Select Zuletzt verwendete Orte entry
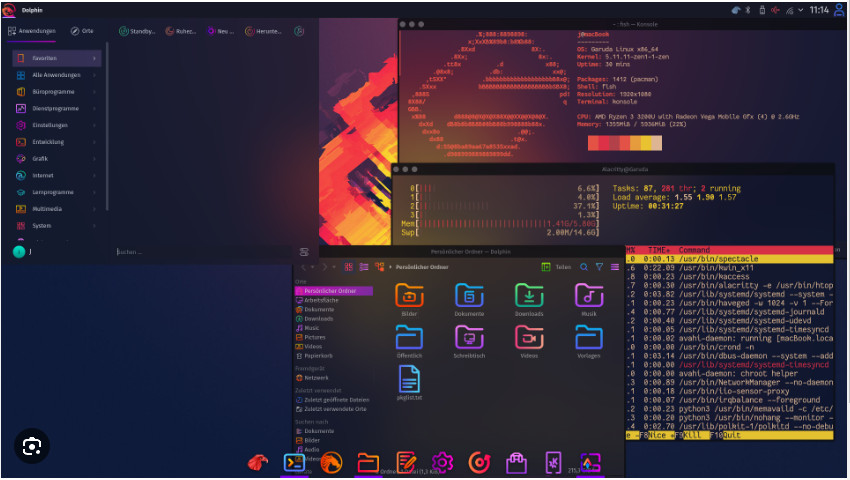Image resolution: width=850 pixels, height=480 pixels. coord(333,409)
